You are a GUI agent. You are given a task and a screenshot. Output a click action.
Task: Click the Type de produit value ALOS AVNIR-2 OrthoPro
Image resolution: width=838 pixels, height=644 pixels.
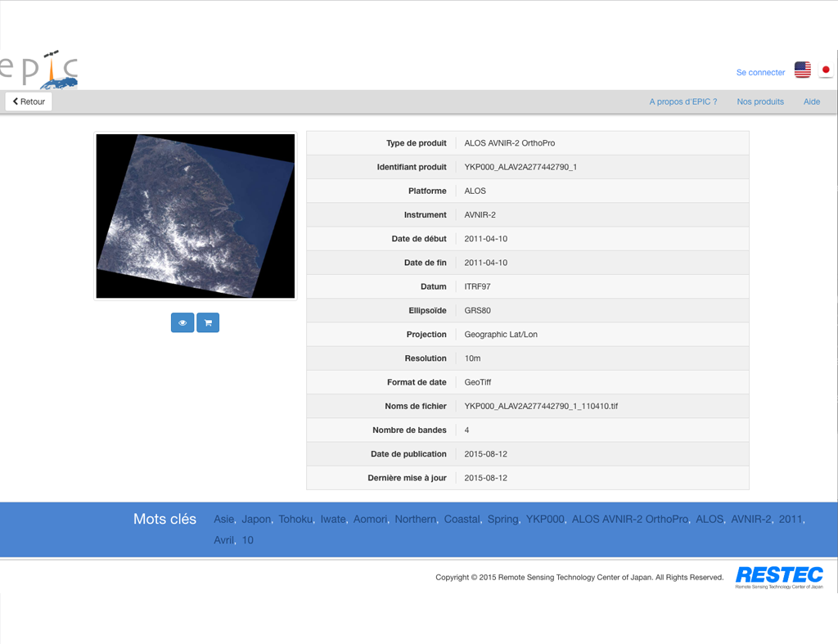(509, 143)
